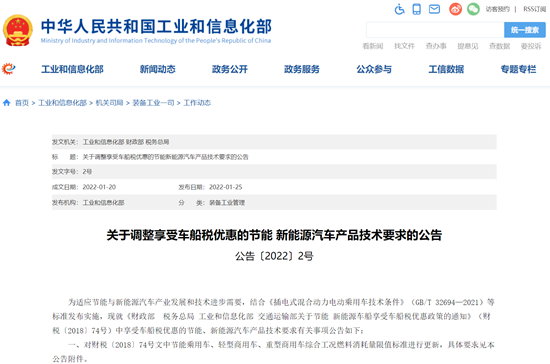Focus the site search input field

435,30
